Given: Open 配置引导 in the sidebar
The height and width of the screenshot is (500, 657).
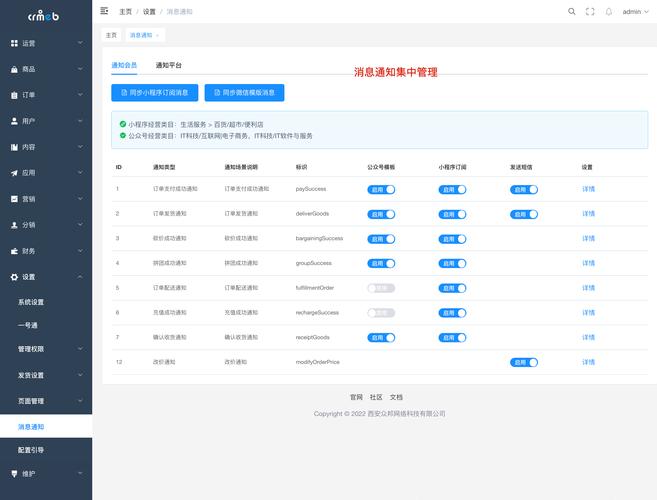Looking at the screenshot, I should tap(31, 450).
